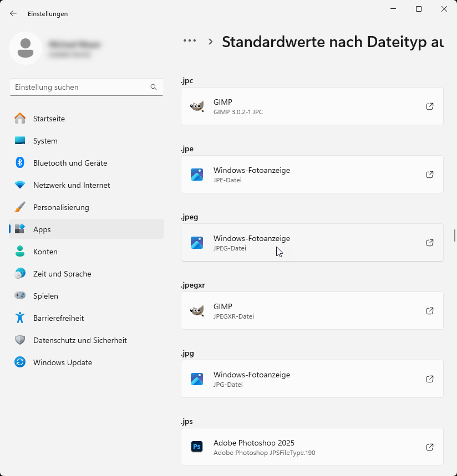Choose the default app for .jpg files
The width and height of the screenshot is (457, 476).
point(312,379)
